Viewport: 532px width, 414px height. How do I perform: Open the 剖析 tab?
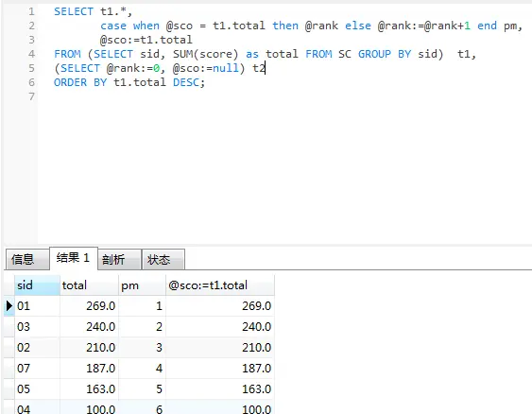[119, 260]
